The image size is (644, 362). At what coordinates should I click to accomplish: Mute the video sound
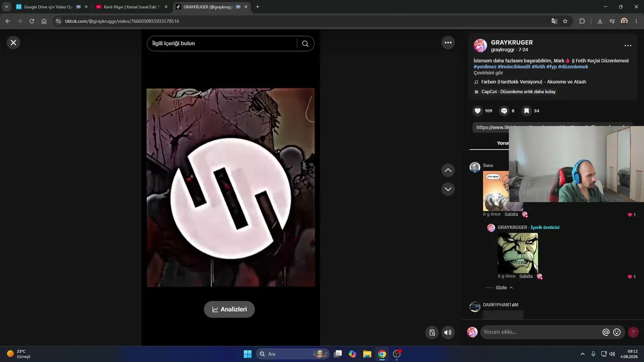click(448, 332)
